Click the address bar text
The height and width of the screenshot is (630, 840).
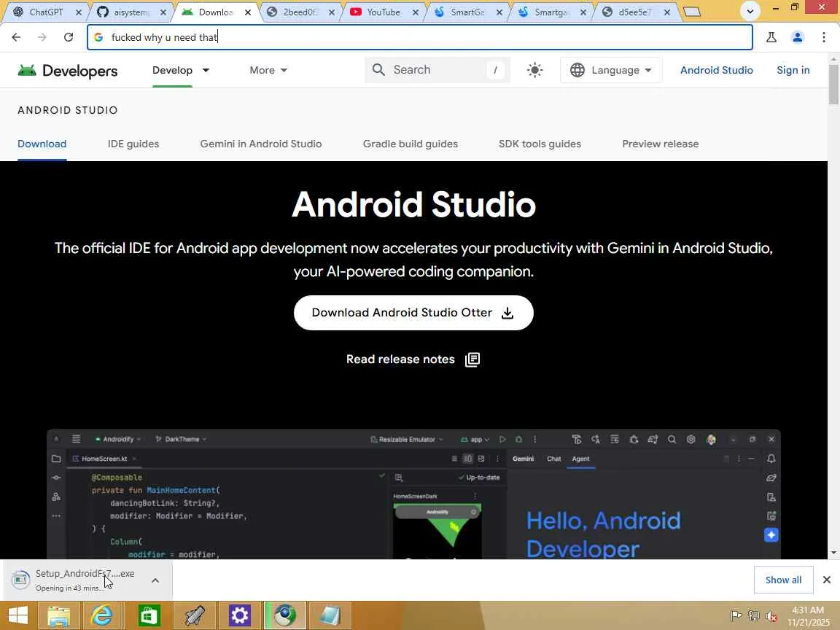click(x=164, y=37)
